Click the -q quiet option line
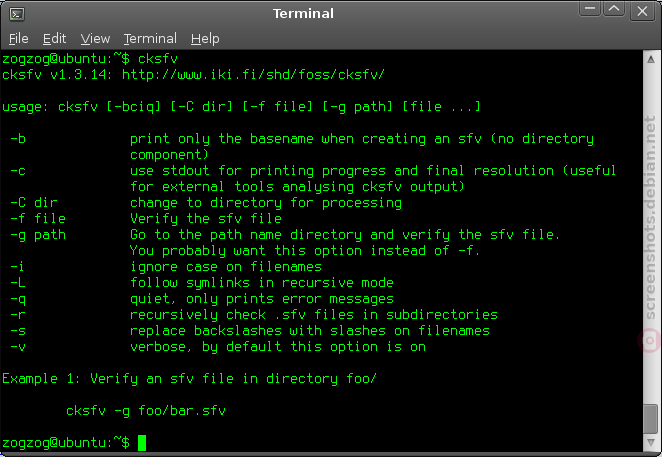Image resolution: width=662 pixels, height=457 pixels. (x=202, y=299)
